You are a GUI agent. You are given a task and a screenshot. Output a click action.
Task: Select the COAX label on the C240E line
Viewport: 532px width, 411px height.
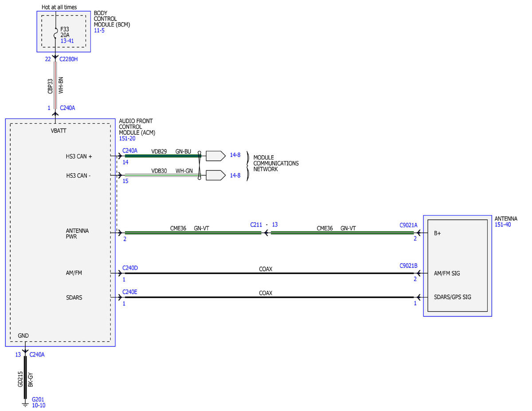pos(266,293)
